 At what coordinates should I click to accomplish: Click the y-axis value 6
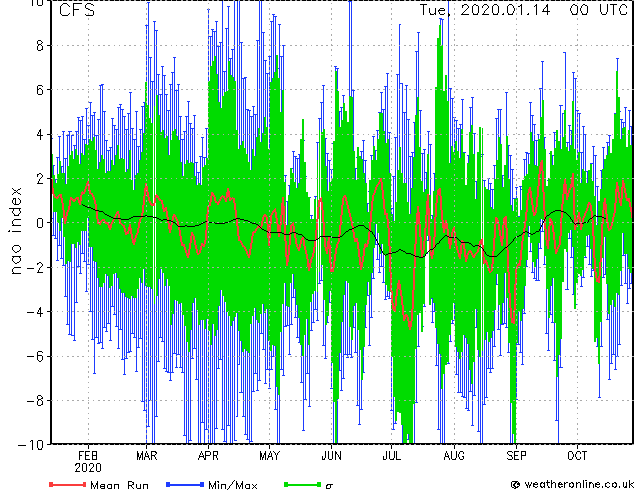pos(40,90)
